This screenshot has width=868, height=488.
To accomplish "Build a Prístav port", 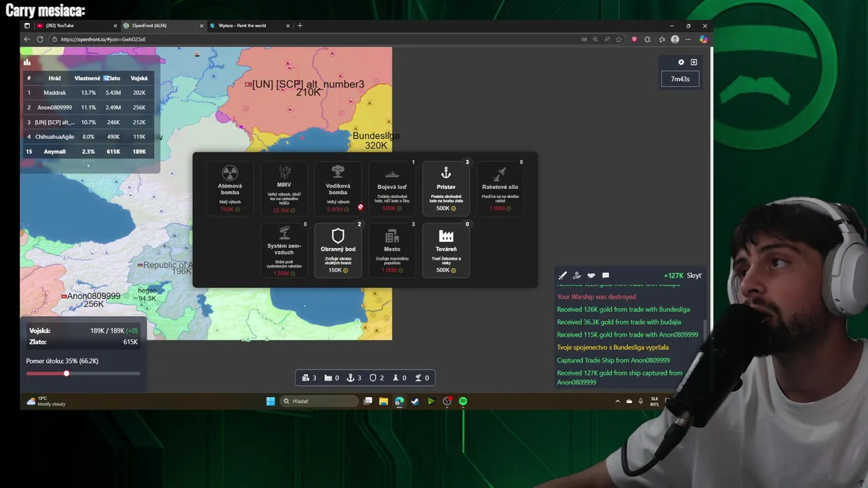I will 446,189.
